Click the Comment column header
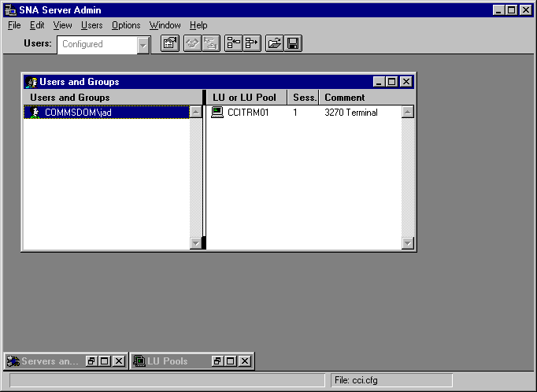This screenshot has height=392, width=537. (x=345, y=98)
